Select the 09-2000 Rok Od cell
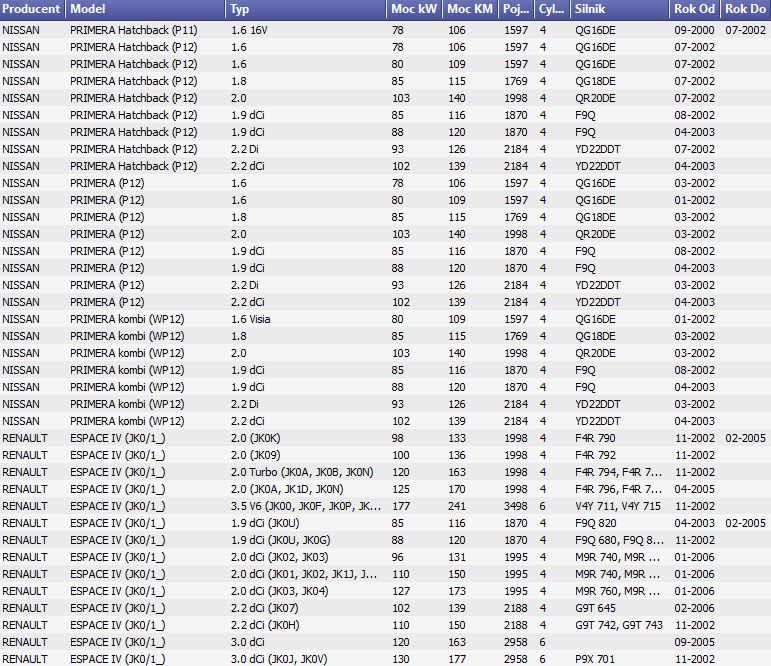 tap(694, 30)
